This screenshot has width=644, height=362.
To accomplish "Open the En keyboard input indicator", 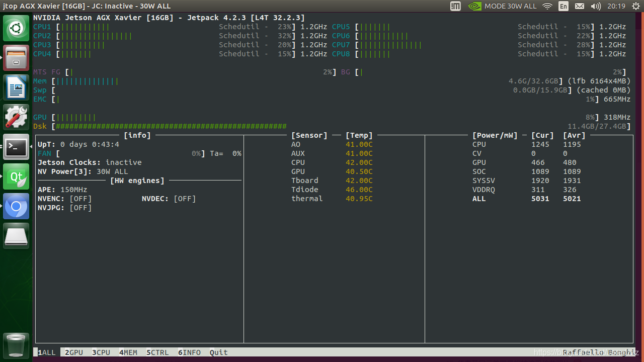I will (x=563, y=6).
